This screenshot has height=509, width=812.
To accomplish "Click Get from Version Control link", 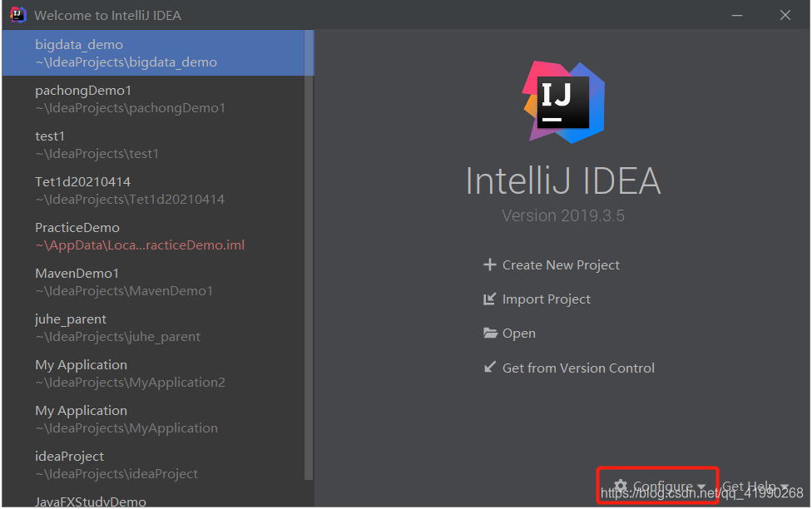I will pos(578,368).
